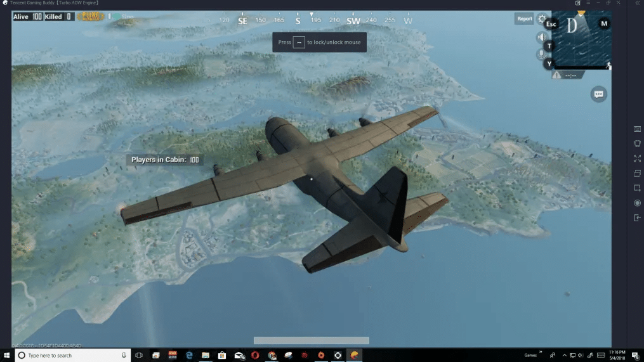Start screen recording with the record icon
644x362 pixels.
tap(637, 203)
